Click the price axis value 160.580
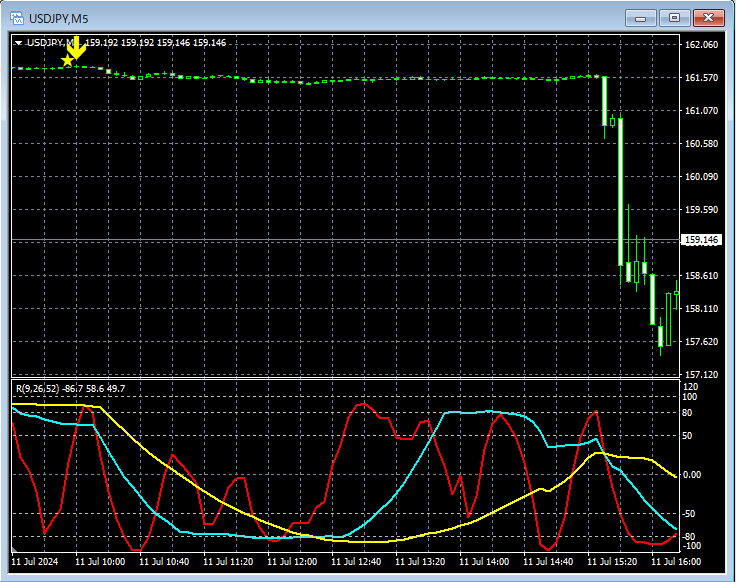737x582 pixels. coord(701,143)
